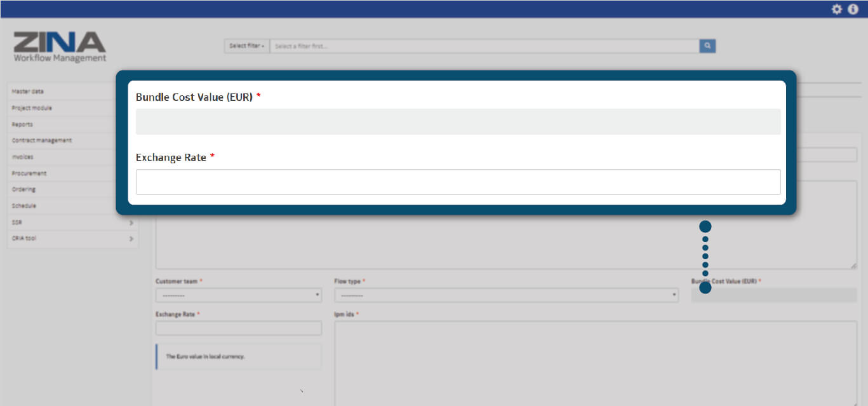
Task: Open the settings gear icon
Action: (x=837, y=9)
